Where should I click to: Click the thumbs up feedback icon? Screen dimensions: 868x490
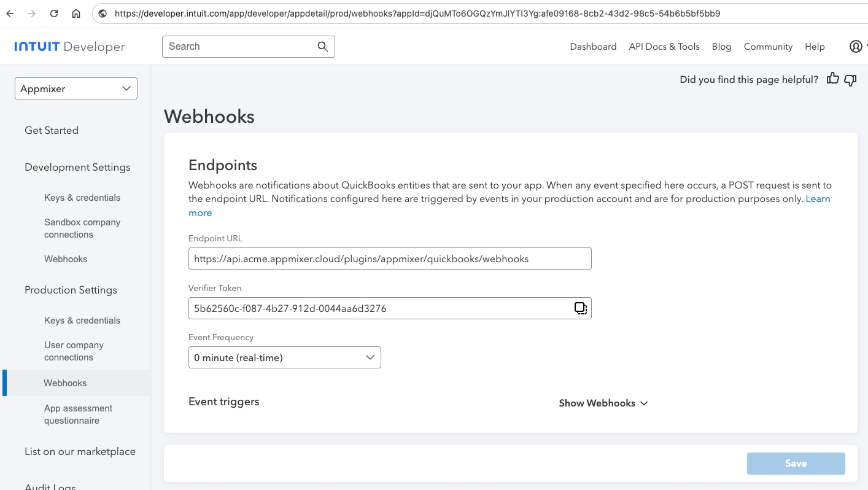(832, 79)
